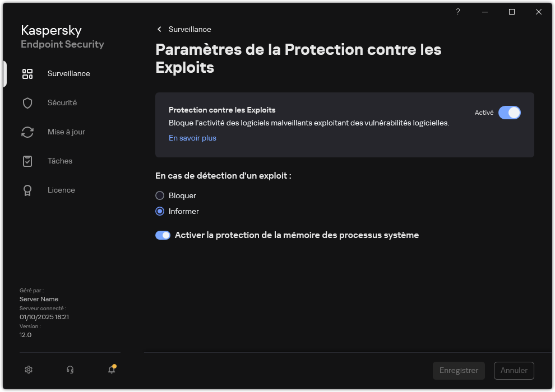Go back to Surveillance with the chevron

(x=159, y=29)
